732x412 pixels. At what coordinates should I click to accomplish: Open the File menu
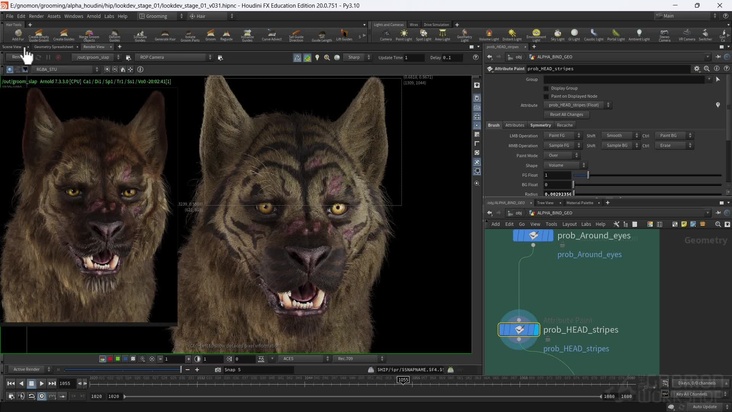9,16
